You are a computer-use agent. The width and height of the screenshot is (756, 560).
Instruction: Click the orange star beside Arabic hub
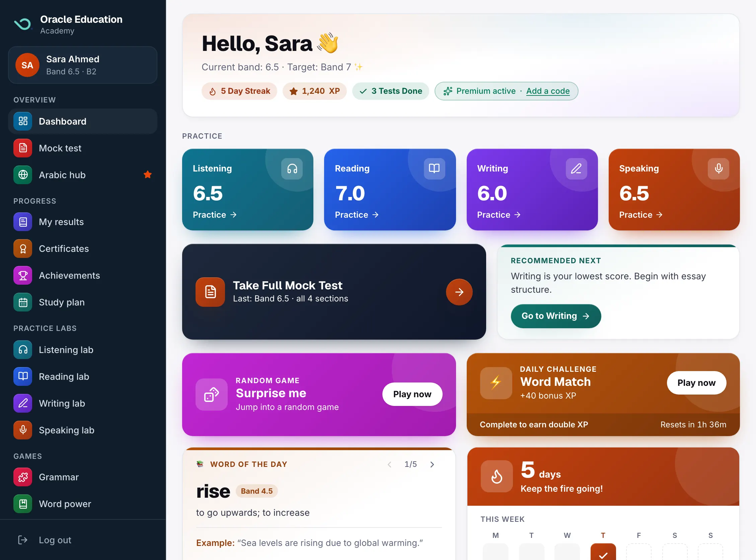147,174
